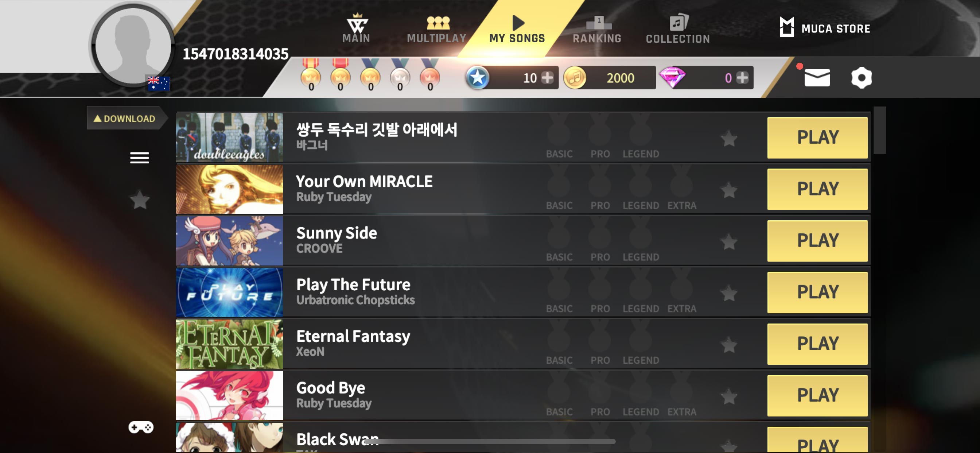Open settings via the gear icon
The height and width of the screenshot is (453, 980).
point(861,78)
